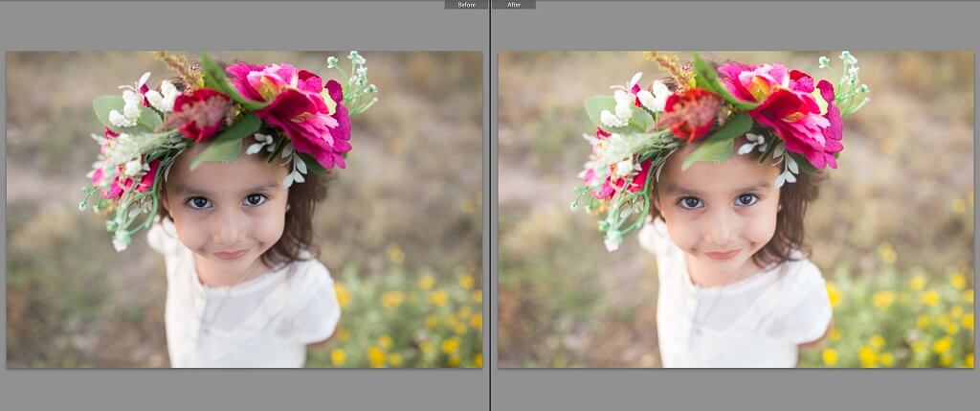Click the girl's white dress in Before photo

(x=249, y=316)
